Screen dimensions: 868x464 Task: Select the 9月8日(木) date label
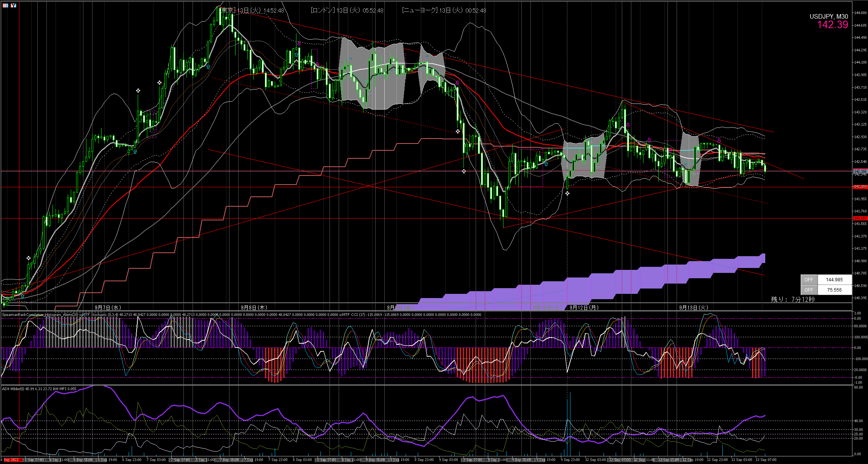[254, 308]
